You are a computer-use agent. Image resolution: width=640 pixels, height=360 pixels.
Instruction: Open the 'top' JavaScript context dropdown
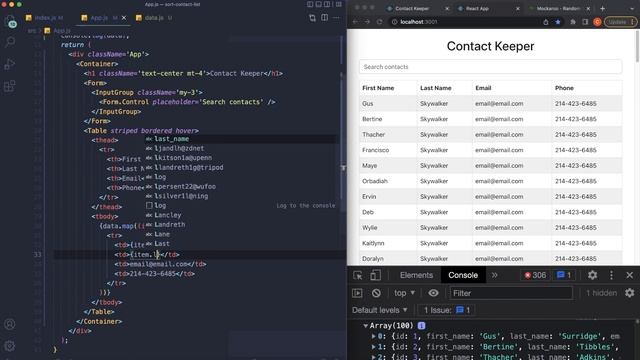pyautogui.click(x=404, y=293)
